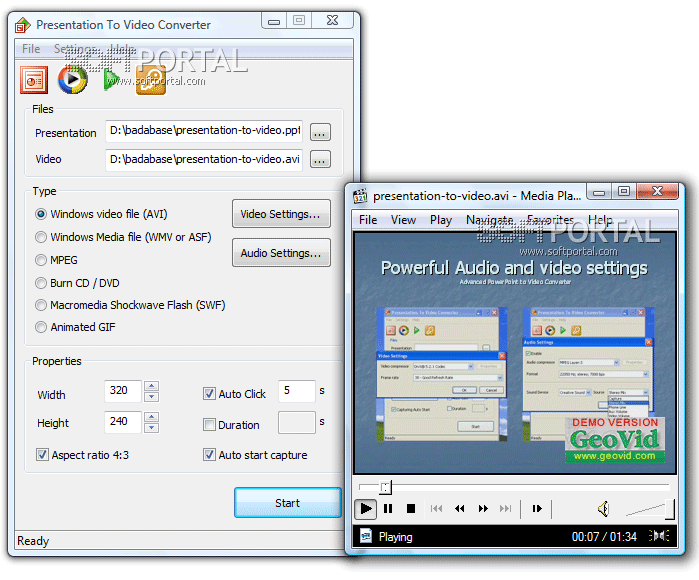Decrease Height using down spinner arrow
Screen dimensions: 699x580
(152, 427)
